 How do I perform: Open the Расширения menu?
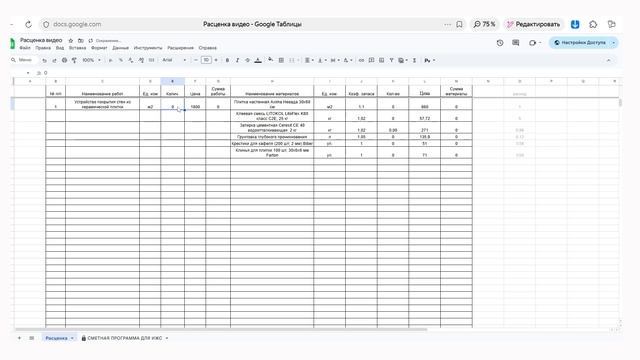coord(180,48)
